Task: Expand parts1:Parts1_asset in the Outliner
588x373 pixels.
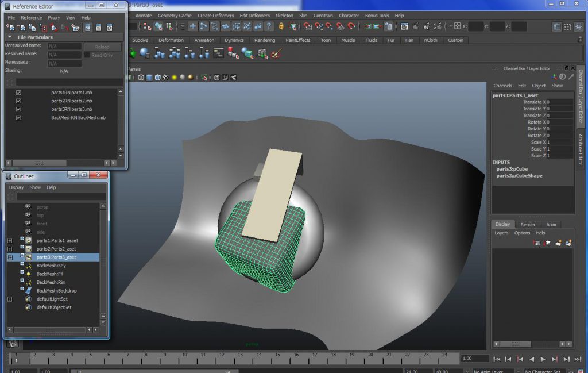Action: (x=10, y=241)
